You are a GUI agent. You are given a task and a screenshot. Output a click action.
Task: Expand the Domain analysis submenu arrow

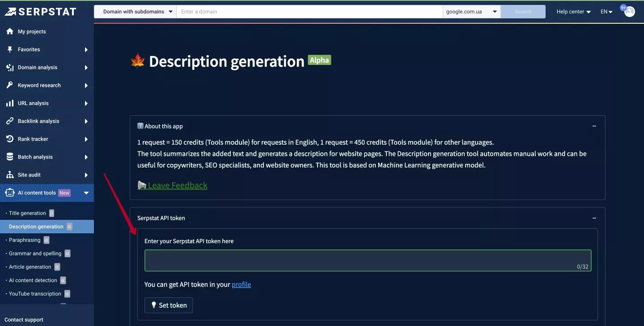[86, 68]
